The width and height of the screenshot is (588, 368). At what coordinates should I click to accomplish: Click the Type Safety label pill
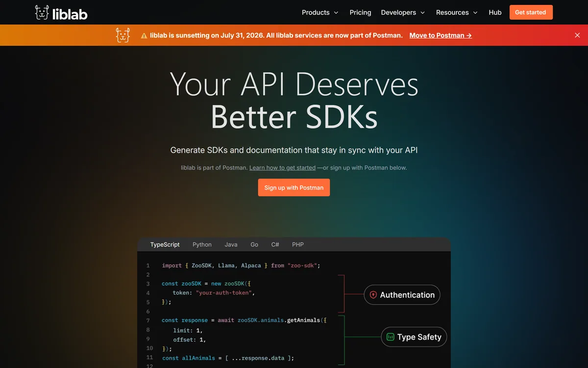(x=414, y=337)
